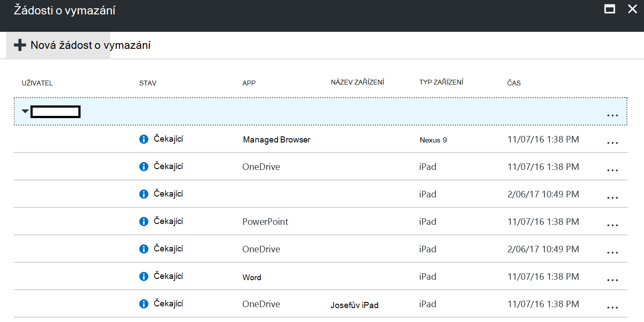Open the ellipsis menu for the Managed Browser row
The image size is (644, 322).
pos(612,143)
